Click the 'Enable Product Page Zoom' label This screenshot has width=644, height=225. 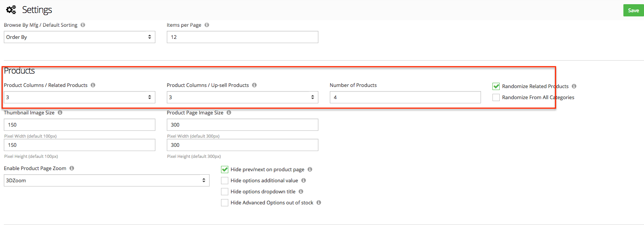click(x=35, y=168)
